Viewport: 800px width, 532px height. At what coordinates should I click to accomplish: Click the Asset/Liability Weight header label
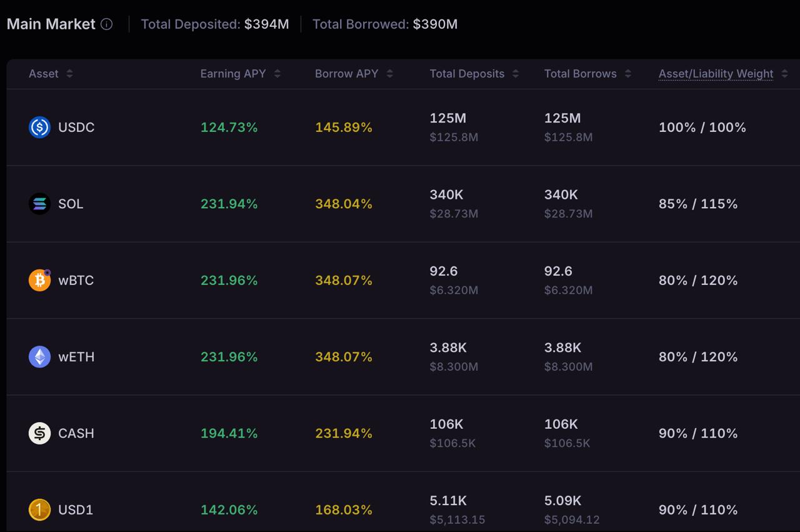(716, 74)
